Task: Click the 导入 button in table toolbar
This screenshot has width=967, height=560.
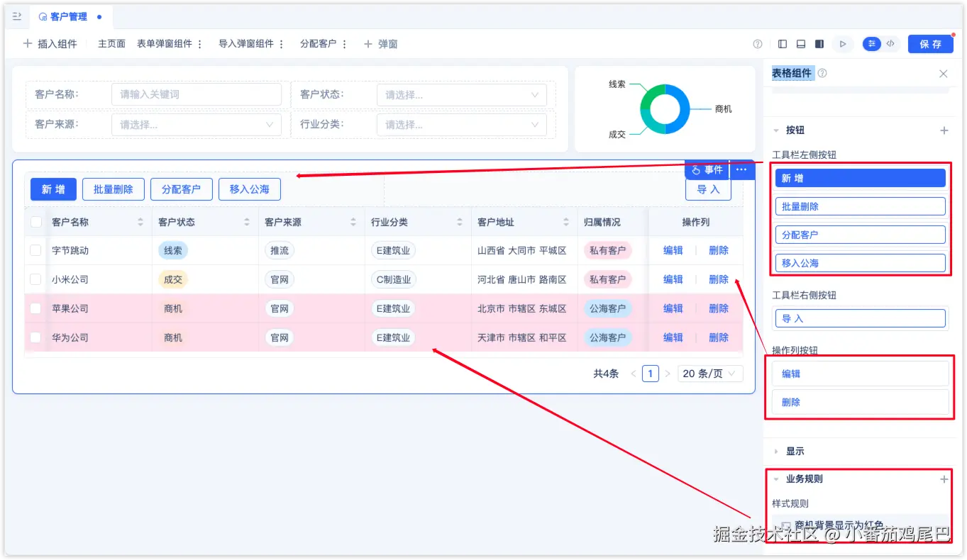Action: (708, 189)
